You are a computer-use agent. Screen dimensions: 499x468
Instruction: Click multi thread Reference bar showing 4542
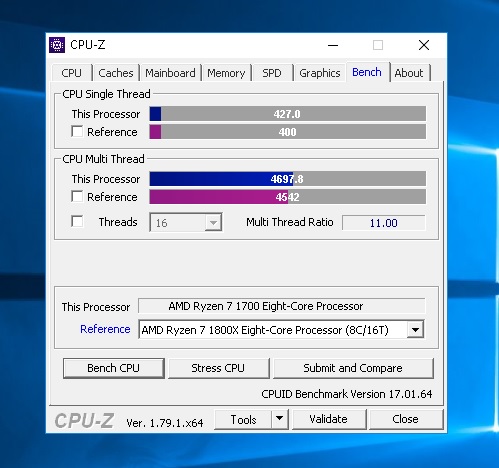288,197
